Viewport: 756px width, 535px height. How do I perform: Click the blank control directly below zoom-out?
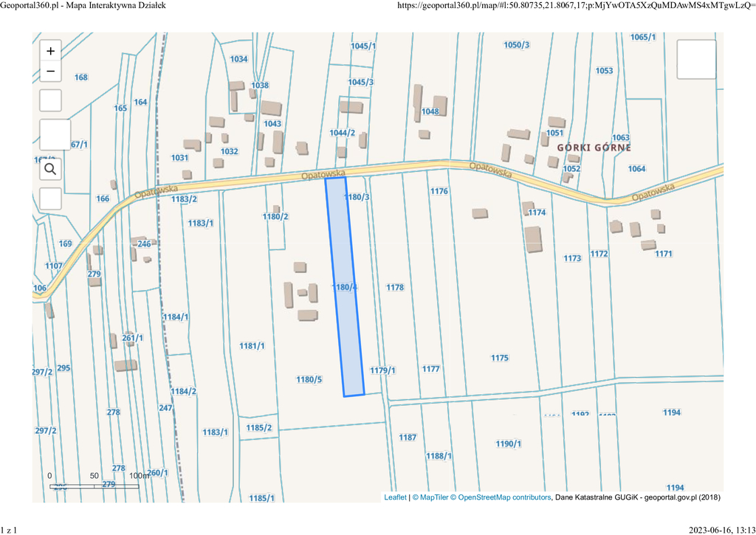pos(50,100)
